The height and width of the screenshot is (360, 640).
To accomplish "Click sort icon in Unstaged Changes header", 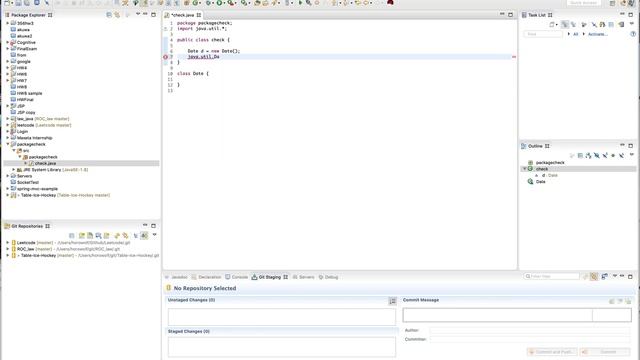I will (x=392, y=301).
